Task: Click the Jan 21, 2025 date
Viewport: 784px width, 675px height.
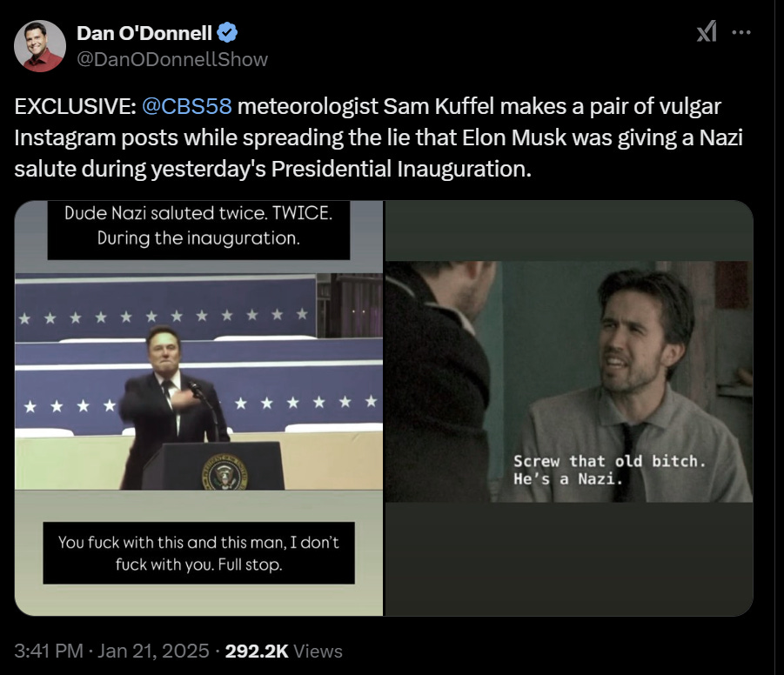Action: point(153,651)
